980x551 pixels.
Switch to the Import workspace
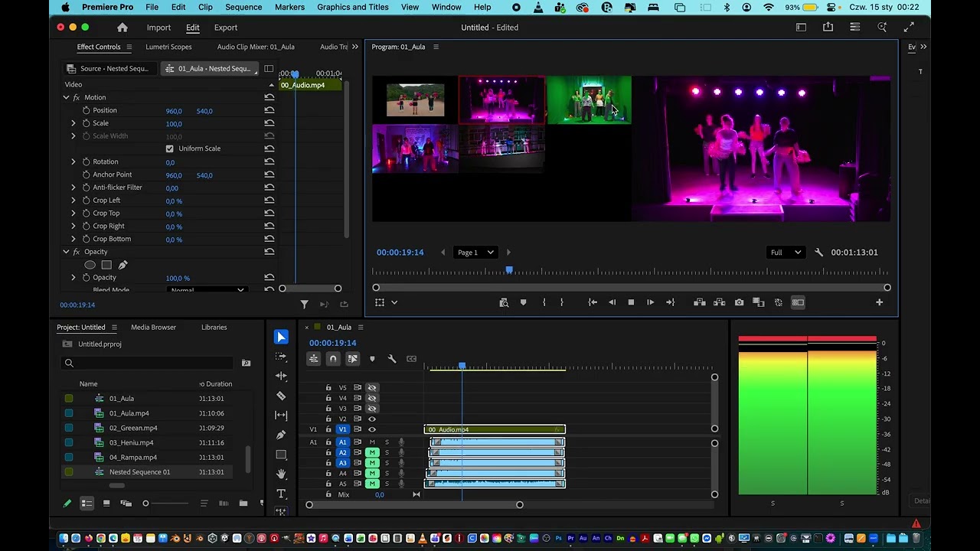coord(158,28)
